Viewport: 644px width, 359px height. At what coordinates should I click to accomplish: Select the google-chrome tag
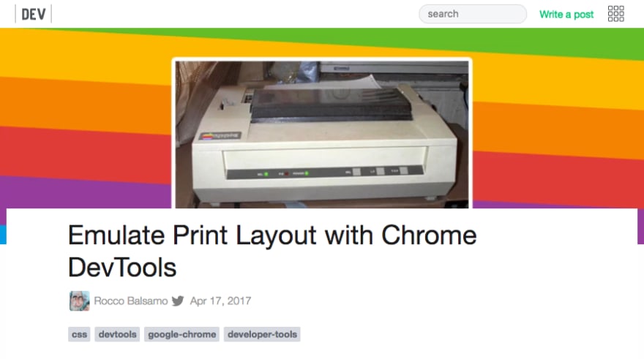point(182,334)
